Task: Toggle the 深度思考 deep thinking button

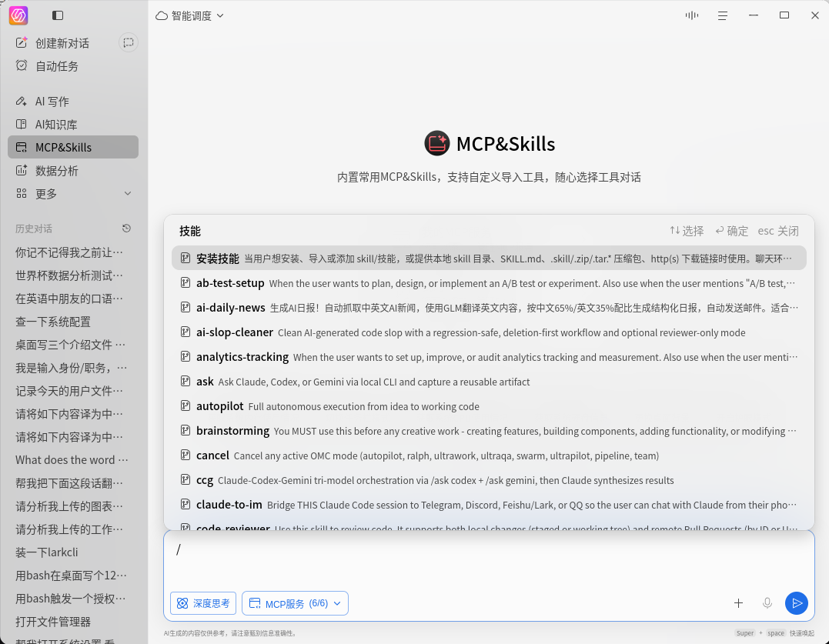Action: 203,603
